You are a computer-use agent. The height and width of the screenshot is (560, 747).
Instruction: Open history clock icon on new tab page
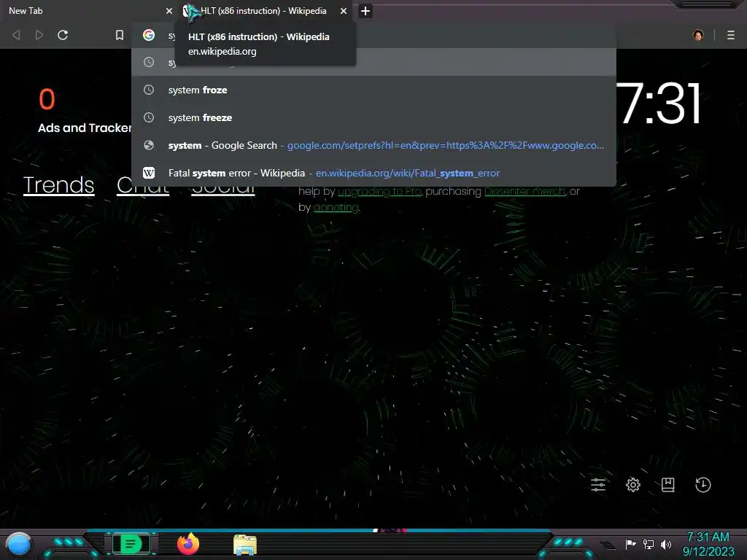(703, 485)
